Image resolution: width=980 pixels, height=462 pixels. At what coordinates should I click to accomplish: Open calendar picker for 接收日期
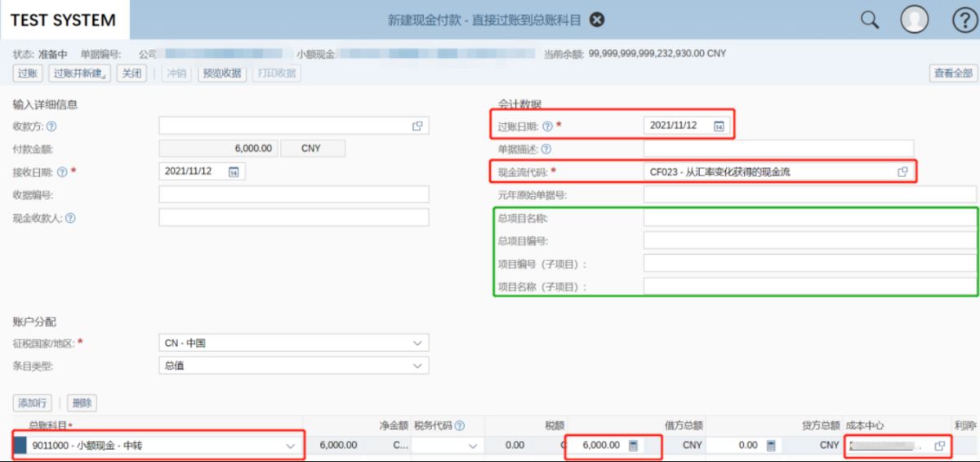234,171
